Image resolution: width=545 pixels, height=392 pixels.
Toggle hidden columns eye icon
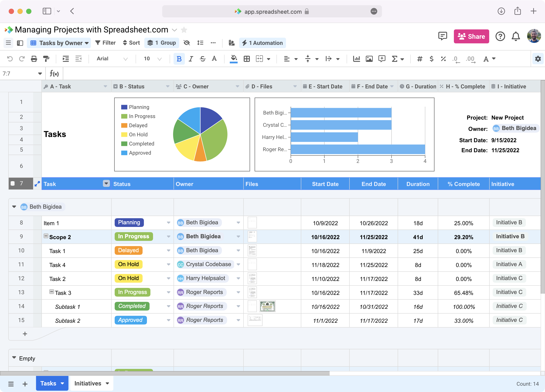point(187,43)
